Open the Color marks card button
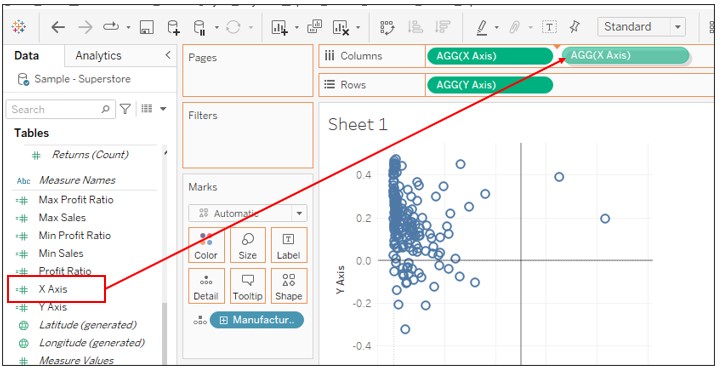Viewport: 721px width, 371px height. tap(206, 245)
